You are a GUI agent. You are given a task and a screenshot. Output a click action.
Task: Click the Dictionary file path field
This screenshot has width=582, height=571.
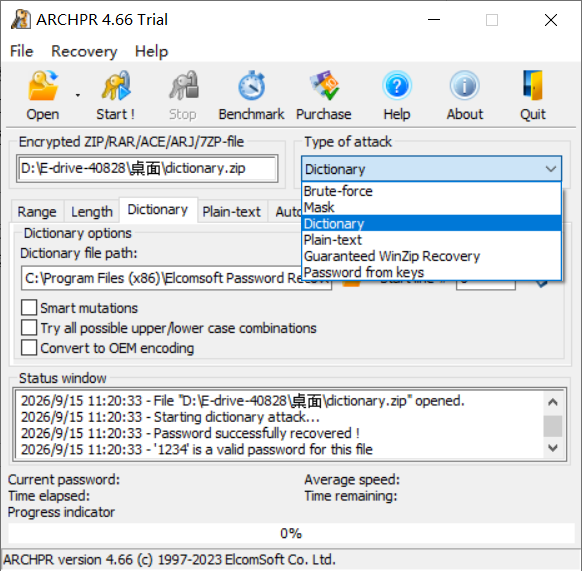point(176,278)
